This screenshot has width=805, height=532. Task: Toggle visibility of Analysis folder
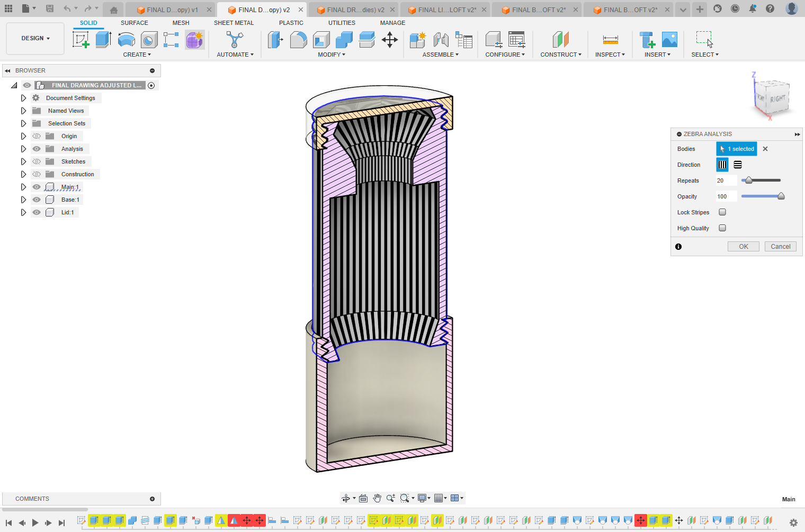point(37,149)
